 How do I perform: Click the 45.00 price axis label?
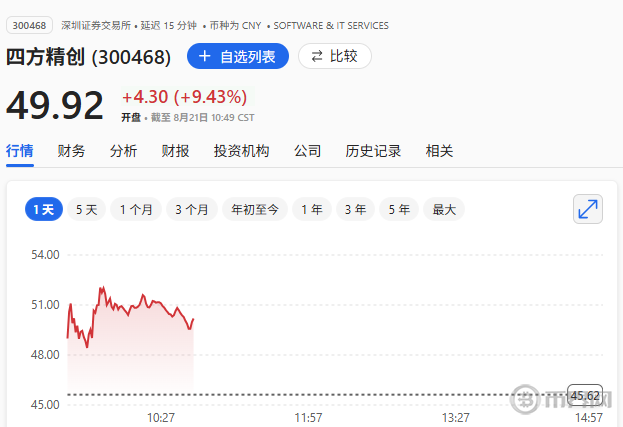click(x=45, y=404)
